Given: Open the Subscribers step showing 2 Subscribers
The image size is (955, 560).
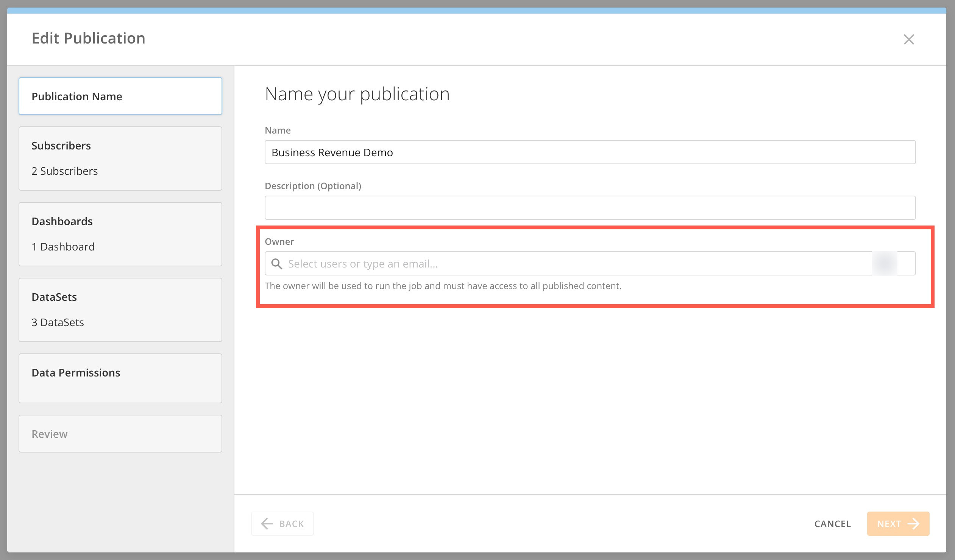Looking at the screenshot, I should [x=120, y=158].
